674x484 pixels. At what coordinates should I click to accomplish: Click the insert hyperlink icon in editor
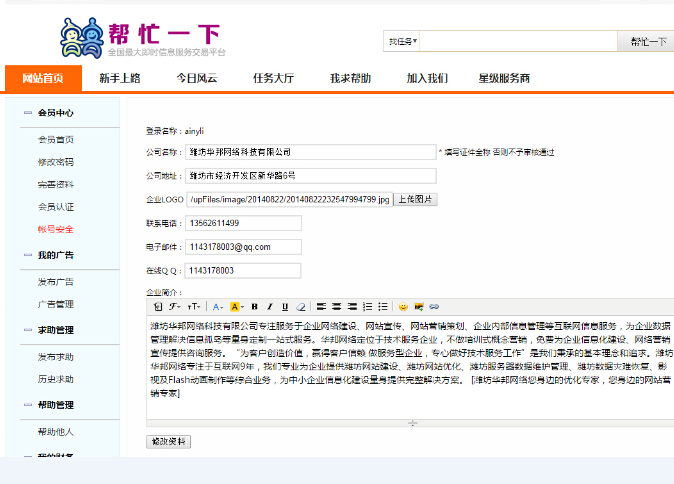pyautogui.click(x=435, y=306)
